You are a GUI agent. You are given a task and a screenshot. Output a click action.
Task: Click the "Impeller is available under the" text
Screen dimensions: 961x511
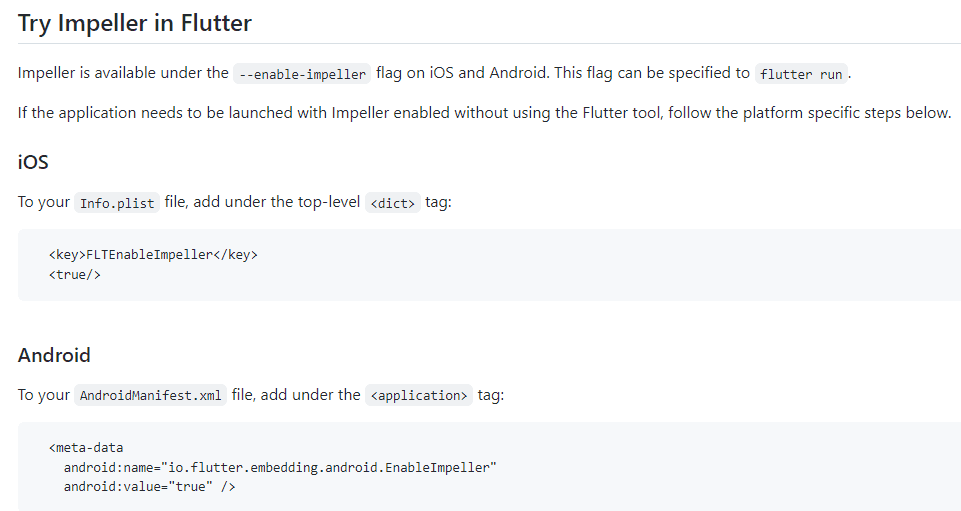tap(123, 73)
